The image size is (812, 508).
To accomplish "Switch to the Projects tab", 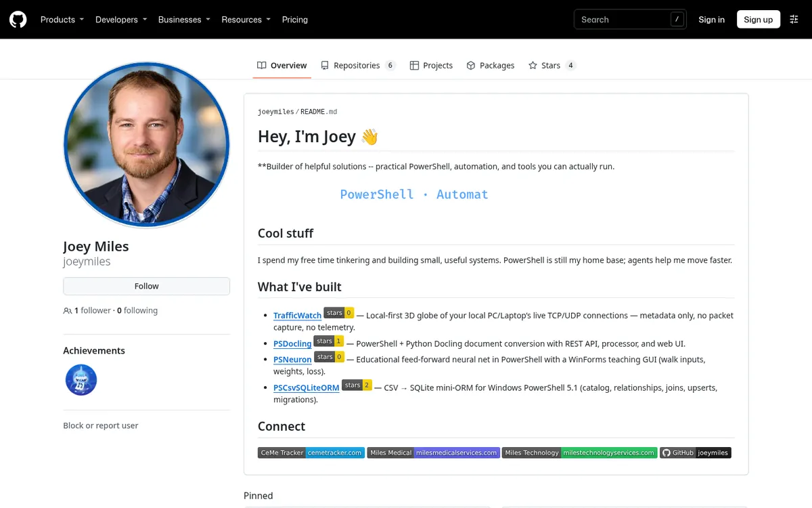I will pos(432,66).
